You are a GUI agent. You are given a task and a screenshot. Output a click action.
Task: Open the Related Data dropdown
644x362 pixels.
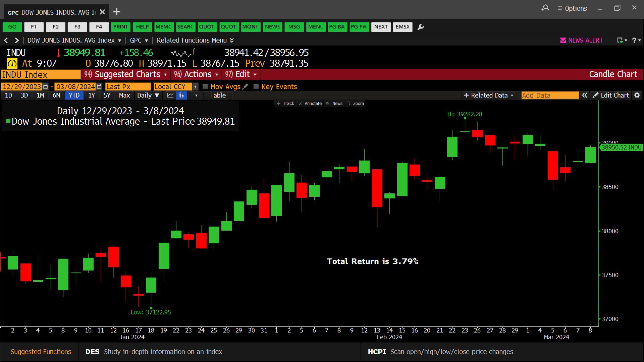[488, 96]
